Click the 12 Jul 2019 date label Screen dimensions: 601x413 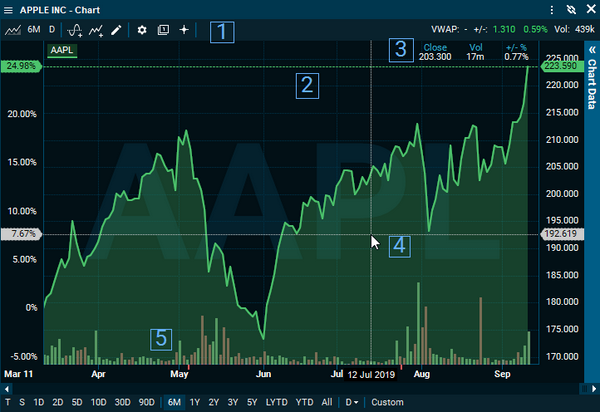[371, 375]
